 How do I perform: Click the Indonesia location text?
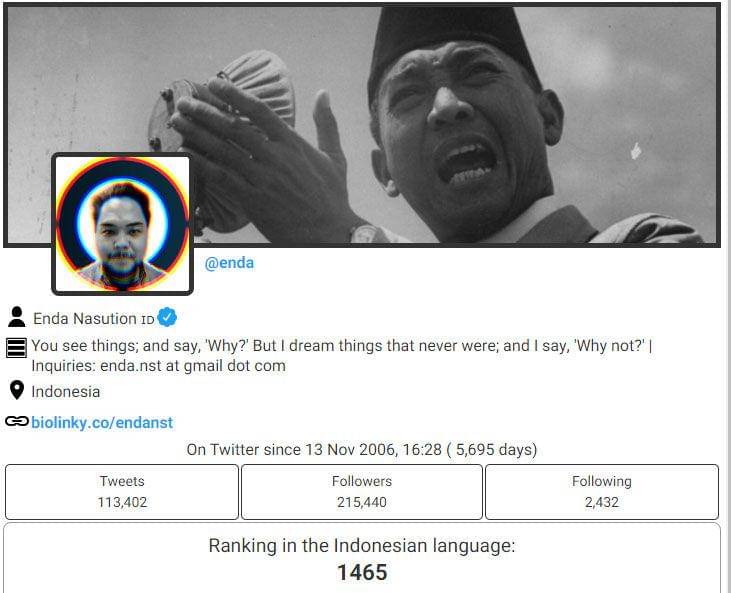click(x=66, y=392)
